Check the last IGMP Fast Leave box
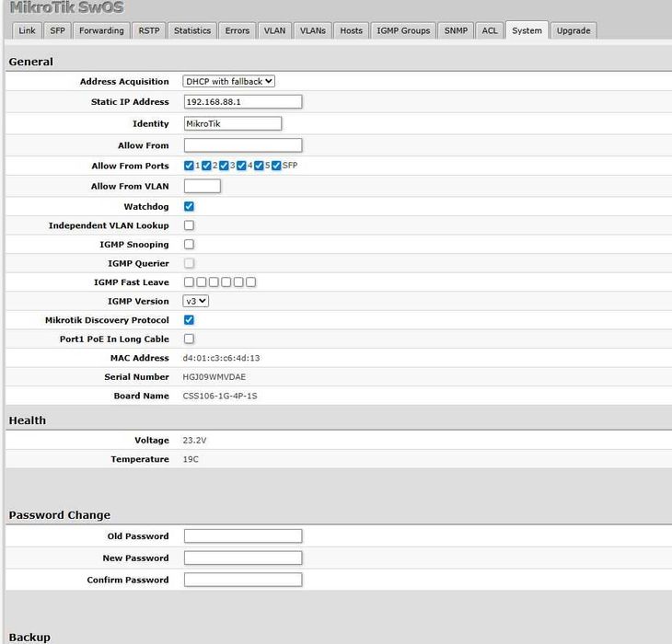Image resolution: width=672 pixels, height=644 pixels. (x=251, y=282)
